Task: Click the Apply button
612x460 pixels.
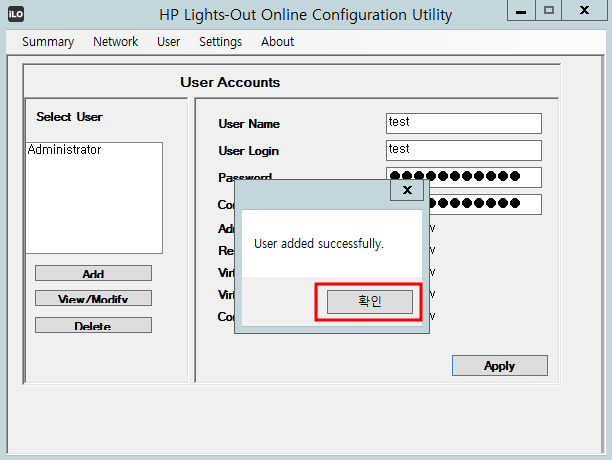Action: point(500,366)
